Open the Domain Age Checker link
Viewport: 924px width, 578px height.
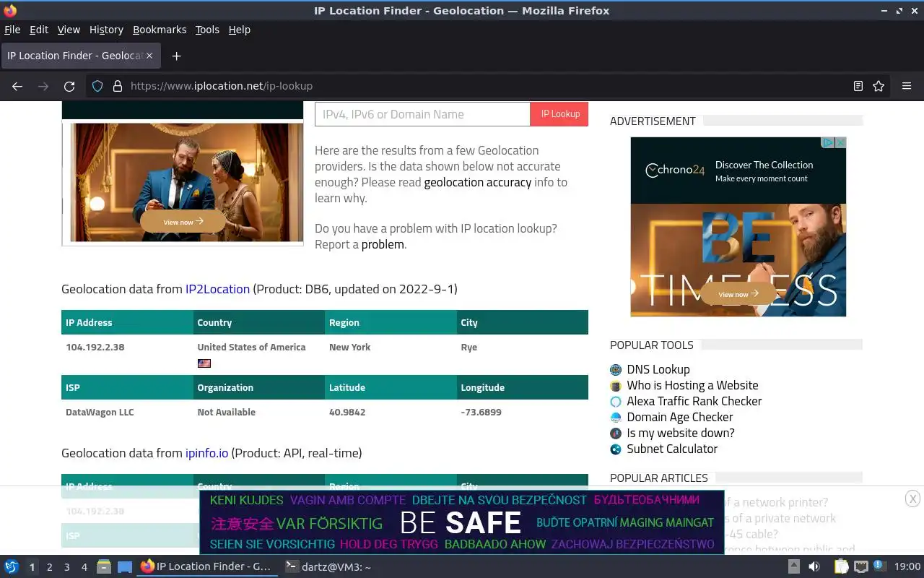[680, 417]
